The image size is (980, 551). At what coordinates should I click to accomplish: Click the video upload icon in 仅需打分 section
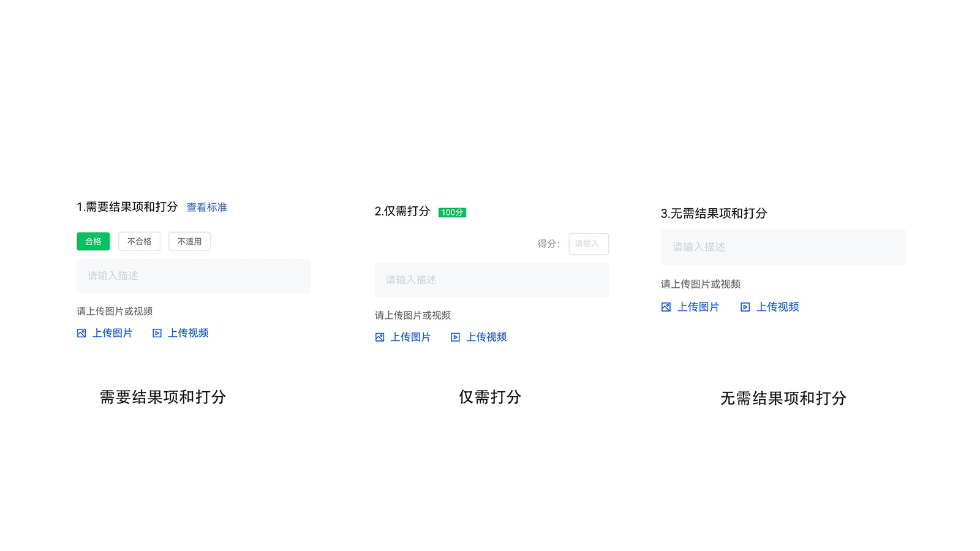point(455,337)
